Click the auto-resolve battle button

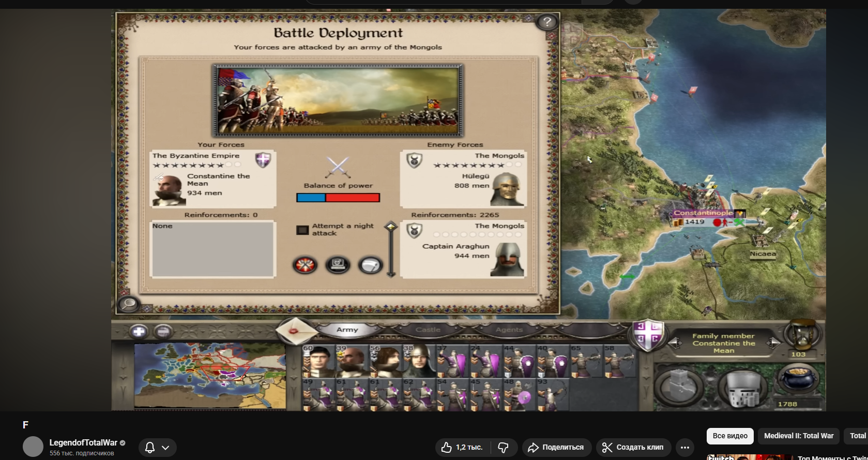(x=338, y=265)
